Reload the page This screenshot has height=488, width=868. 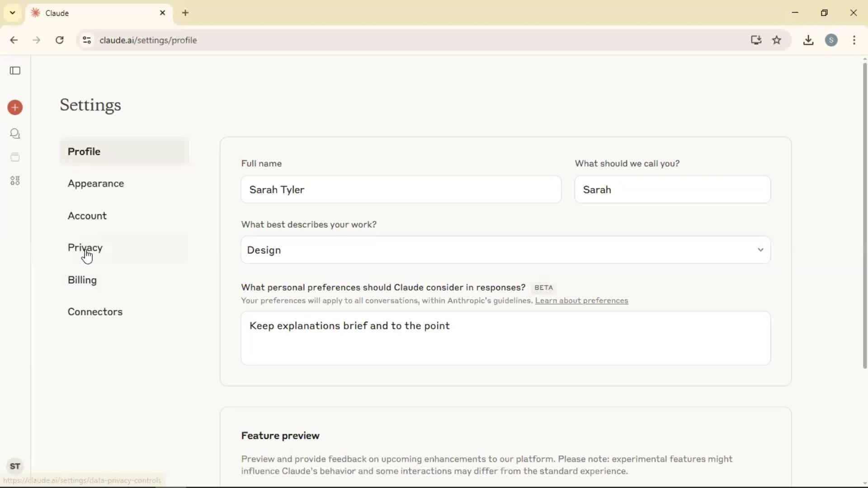pyautogui.click(x=59, y=40)
